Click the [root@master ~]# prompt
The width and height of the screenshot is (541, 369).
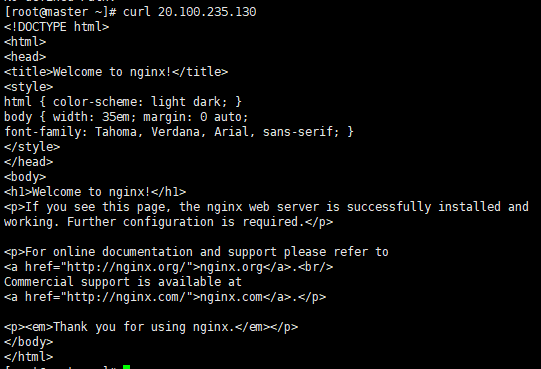60,12
